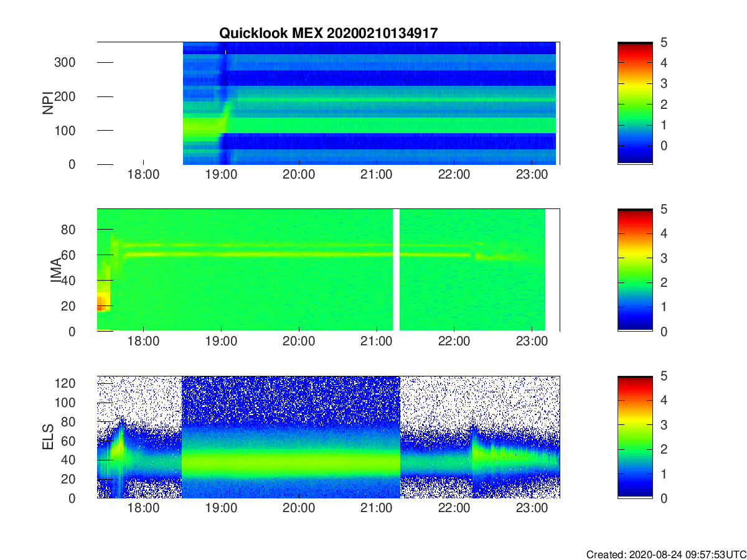Click the 19:00 tick label under IMA plot

[221, 343]
